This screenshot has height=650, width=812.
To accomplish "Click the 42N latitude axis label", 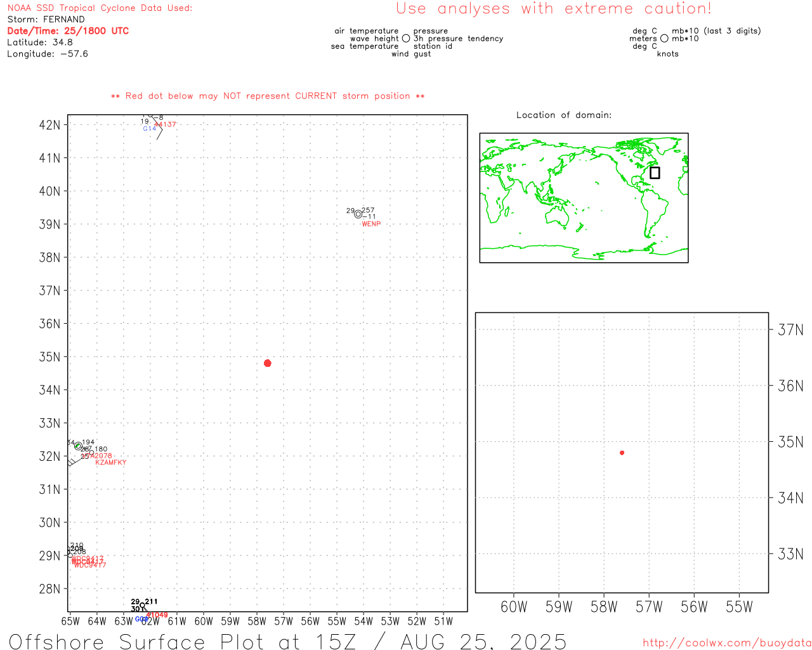I will pyautogui.click(x=50, y=125).
